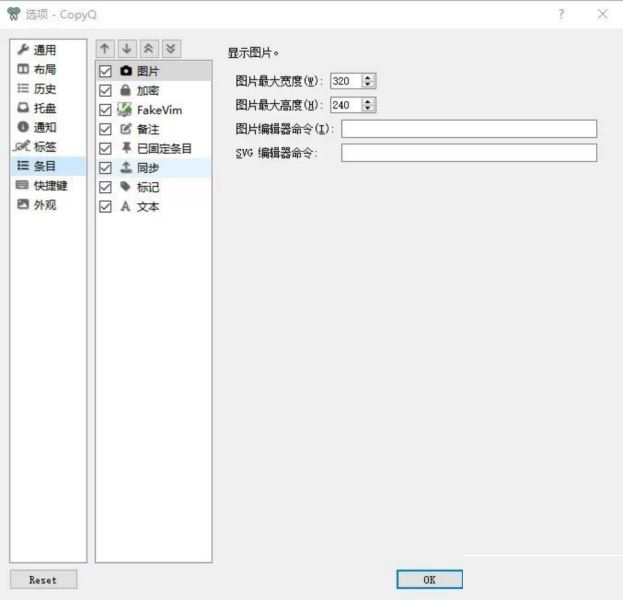Click the help question mark in title bar
This screenshot has width=623, height=600.
561,14
